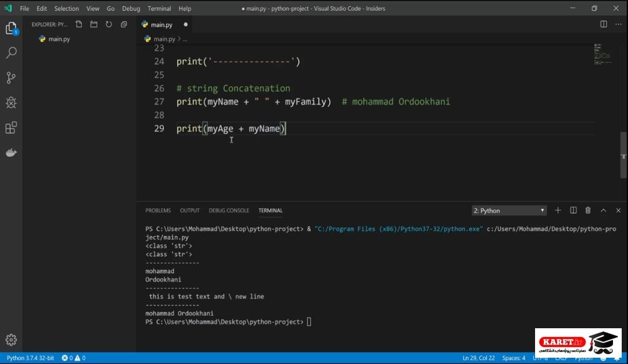Open the View menu
628x364 pixels.
pyautogui.click(x=92, y=8)
